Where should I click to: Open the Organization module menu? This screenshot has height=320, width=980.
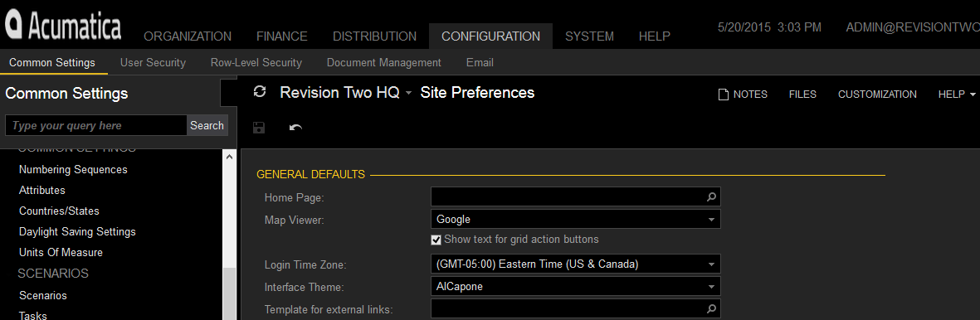point(188,36)
